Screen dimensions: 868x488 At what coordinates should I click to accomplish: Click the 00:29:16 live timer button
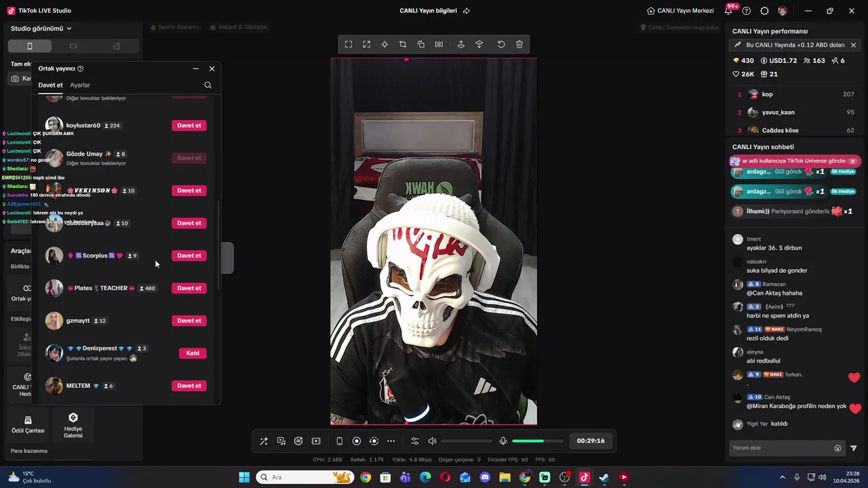(x=591, y=441)
